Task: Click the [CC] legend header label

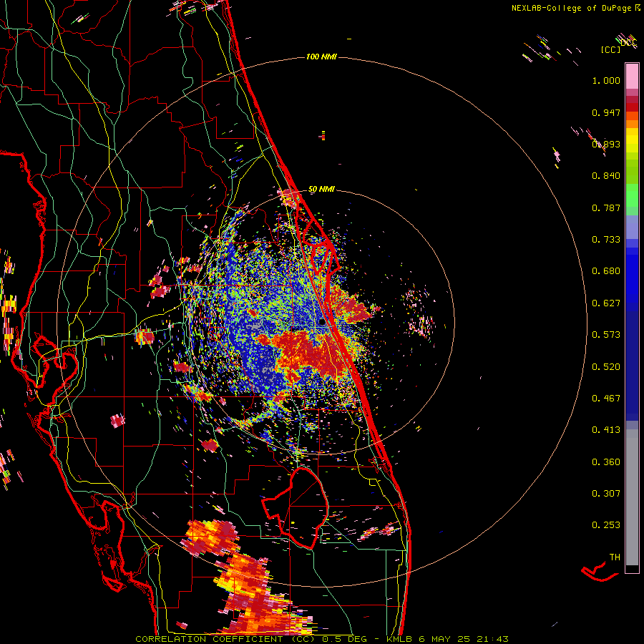Action: [610, 49]
